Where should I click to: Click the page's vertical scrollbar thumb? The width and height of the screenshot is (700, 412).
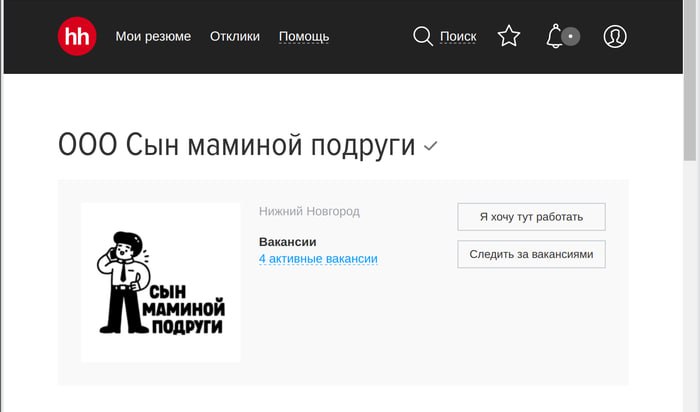pos(690,80)
